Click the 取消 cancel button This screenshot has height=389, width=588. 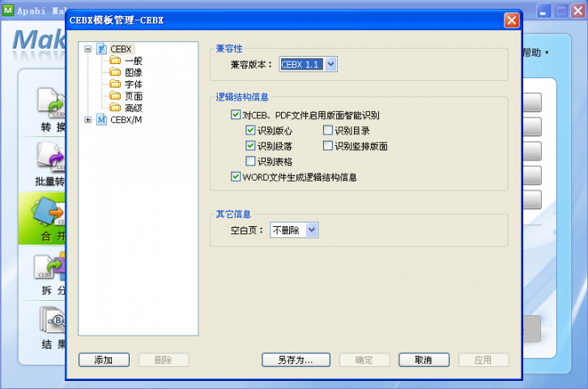(x=423, y=360)
